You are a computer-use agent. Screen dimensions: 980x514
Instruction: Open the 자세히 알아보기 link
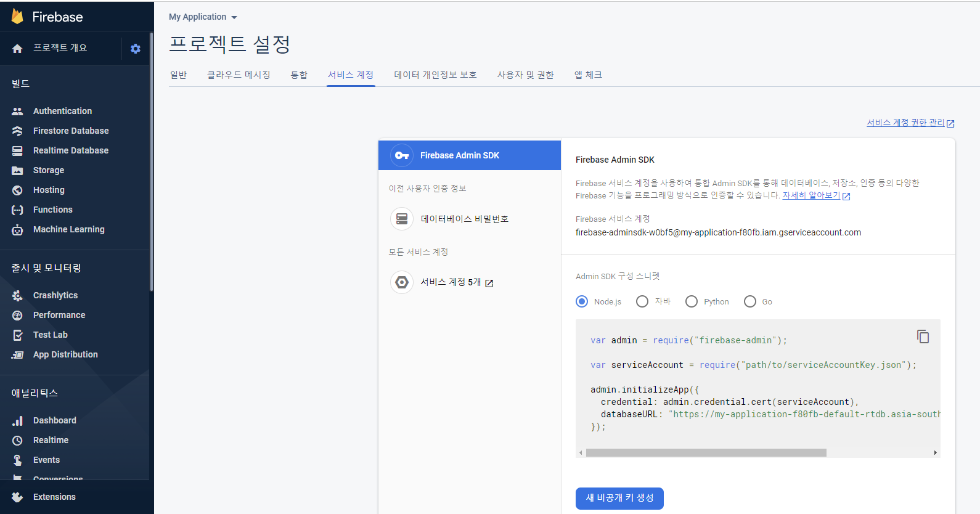pos(811,195)
